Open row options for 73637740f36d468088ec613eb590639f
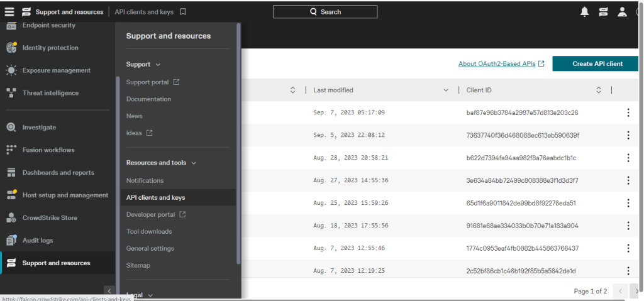644x301 pixels. tap(628, 135)
